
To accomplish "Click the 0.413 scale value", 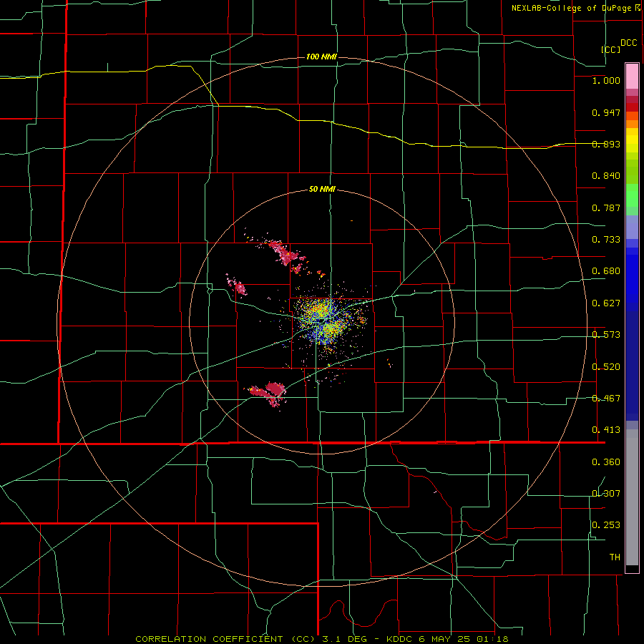I will 606,430.
